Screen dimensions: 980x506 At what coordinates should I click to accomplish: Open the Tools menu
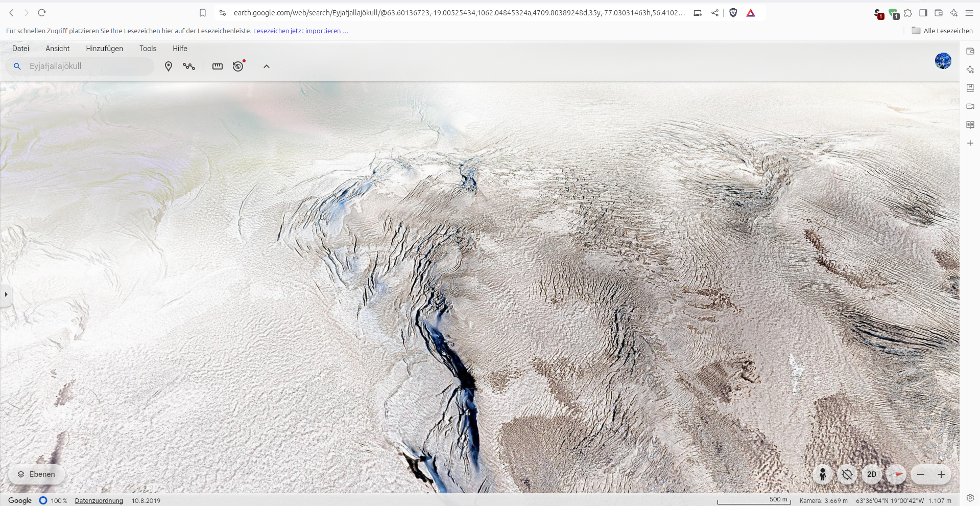(148, 49)
